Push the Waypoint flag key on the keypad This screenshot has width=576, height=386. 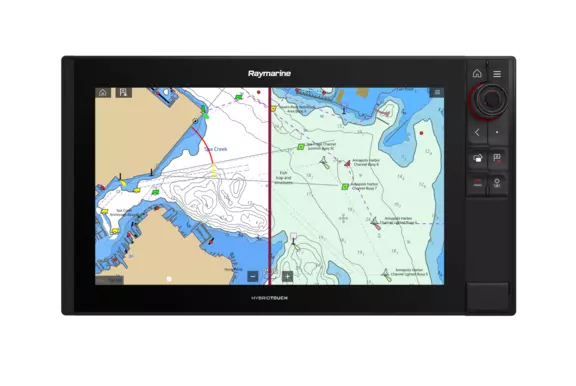click(x=497, y=159)
